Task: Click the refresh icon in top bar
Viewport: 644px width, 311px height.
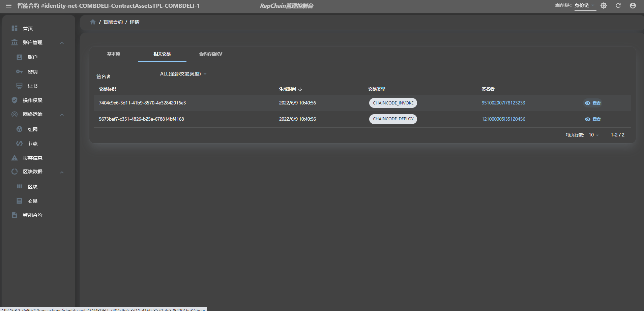Action: tap(618, 6)
